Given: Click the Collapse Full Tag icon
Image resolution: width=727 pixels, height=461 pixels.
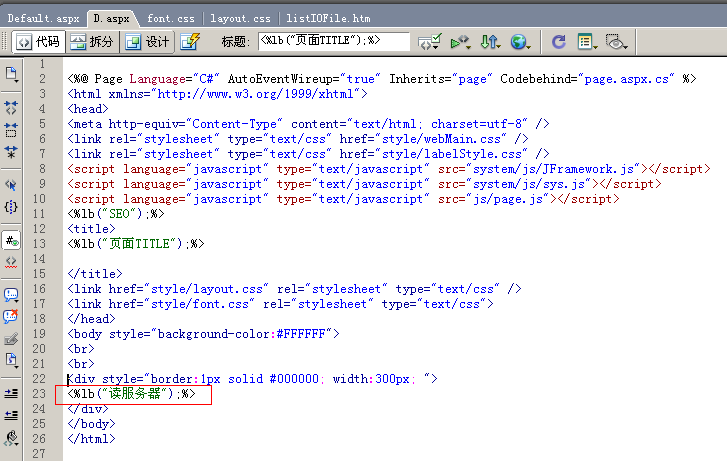Looking at the screenshot, I should [x=11, y=108].
